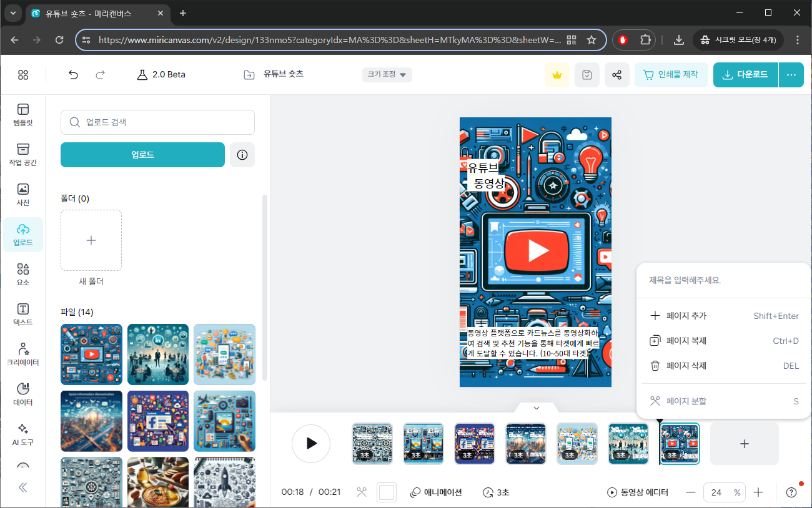The image size is (812, 508).
Task: Edit the design title 유튜브 숏츠
Action: click(284, 74)
